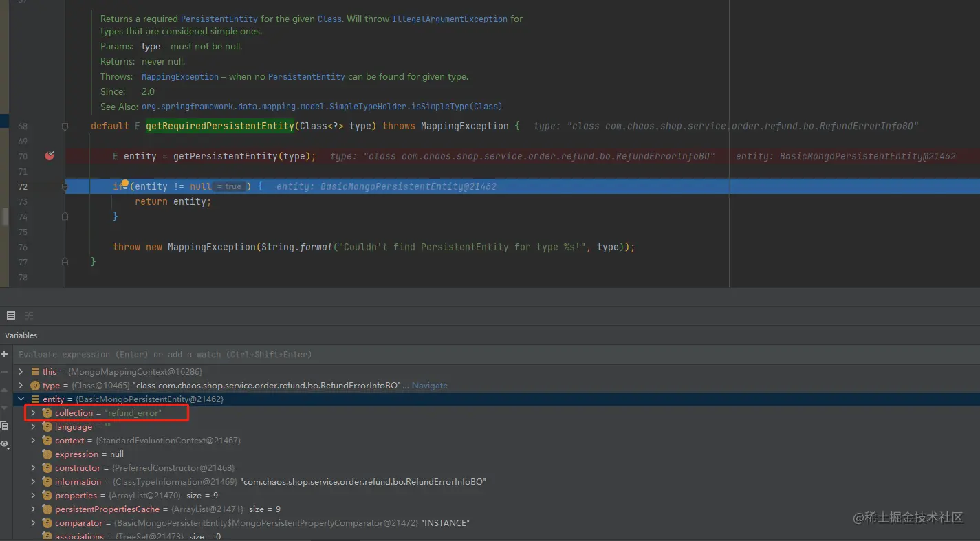Click the object icon beside 'entity' variable
The width and height of the screenshot is (980, 541).
click(35, 399)
